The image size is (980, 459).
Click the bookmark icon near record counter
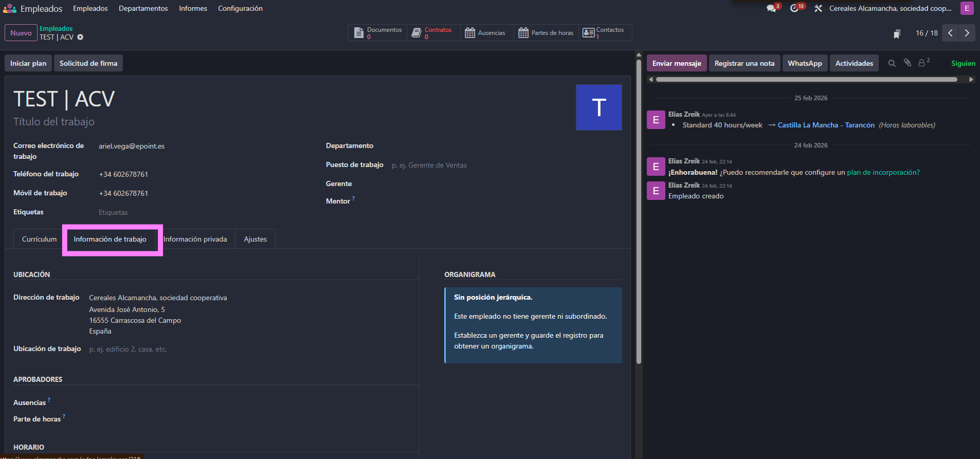(x=897, y=34)
